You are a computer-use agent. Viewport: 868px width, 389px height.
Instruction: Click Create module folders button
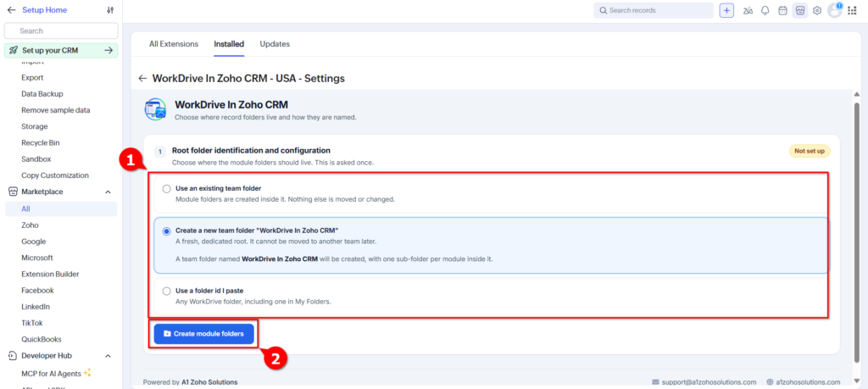[203, 334]
